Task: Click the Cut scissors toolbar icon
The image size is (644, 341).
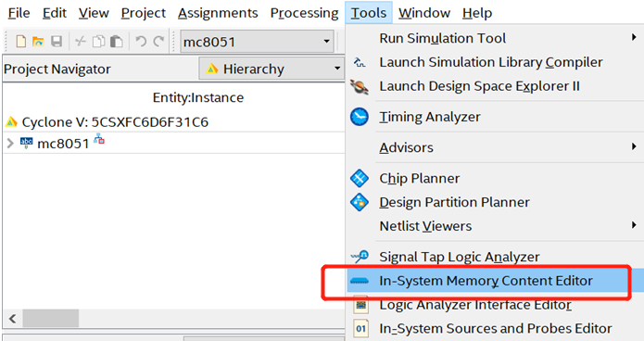Action: (81, 42)
